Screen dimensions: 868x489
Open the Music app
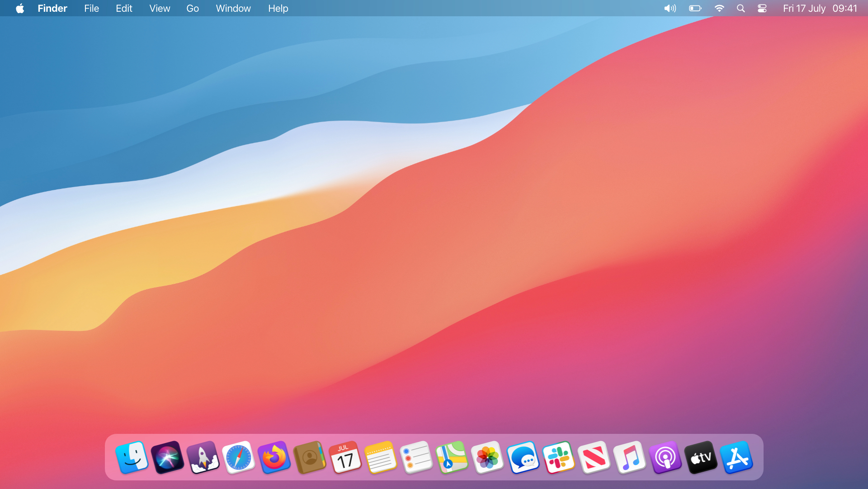pyautogui.click(x=630, y=457)
